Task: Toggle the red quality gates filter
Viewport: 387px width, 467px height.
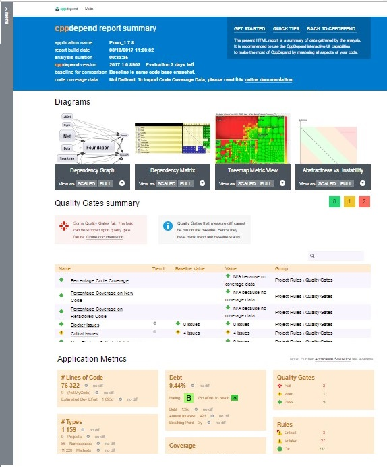Action: pos(364,201)
